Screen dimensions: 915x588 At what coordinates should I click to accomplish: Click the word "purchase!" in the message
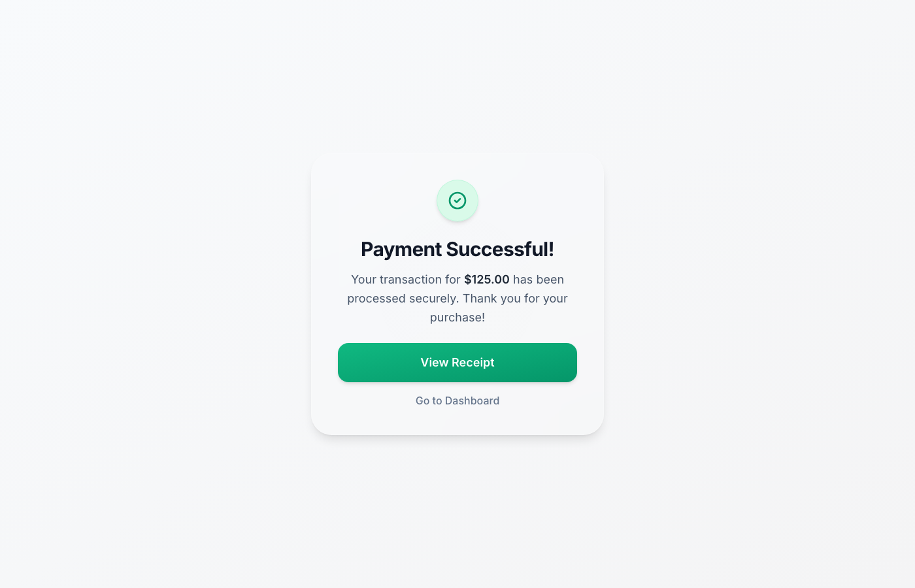click(x=457, y=318)
